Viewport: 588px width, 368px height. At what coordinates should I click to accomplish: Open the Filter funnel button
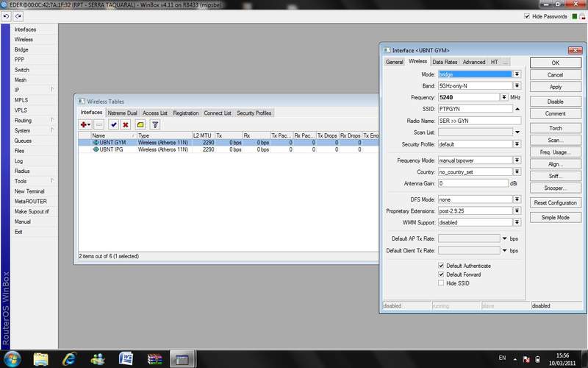[x=155, y=124]
